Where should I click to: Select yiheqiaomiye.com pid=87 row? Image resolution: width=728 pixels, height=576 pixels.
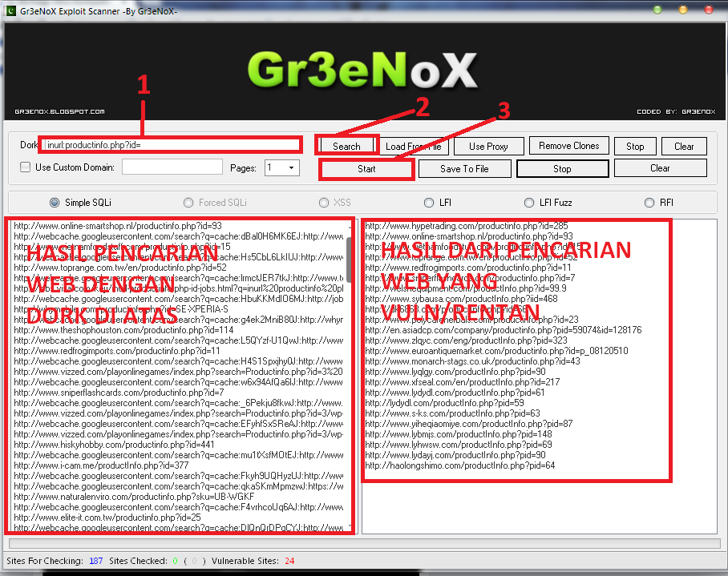pyautogui.click(x=469, y=424)
